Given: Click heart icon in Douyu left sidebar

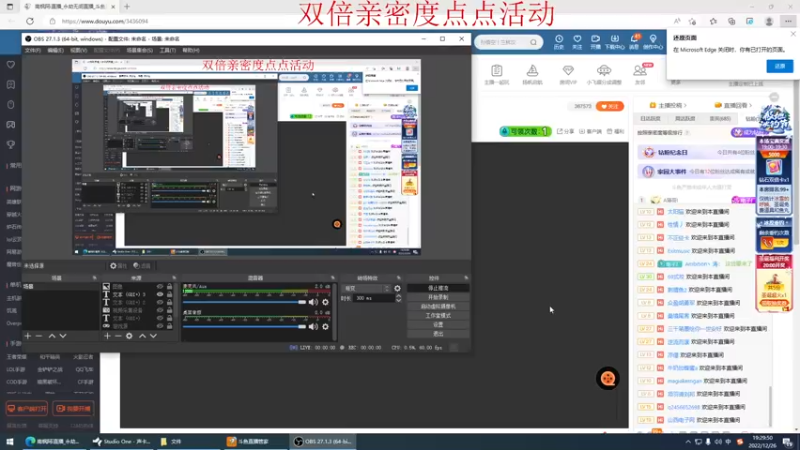Looking at the screenshot, I should (x=11, y=65).
